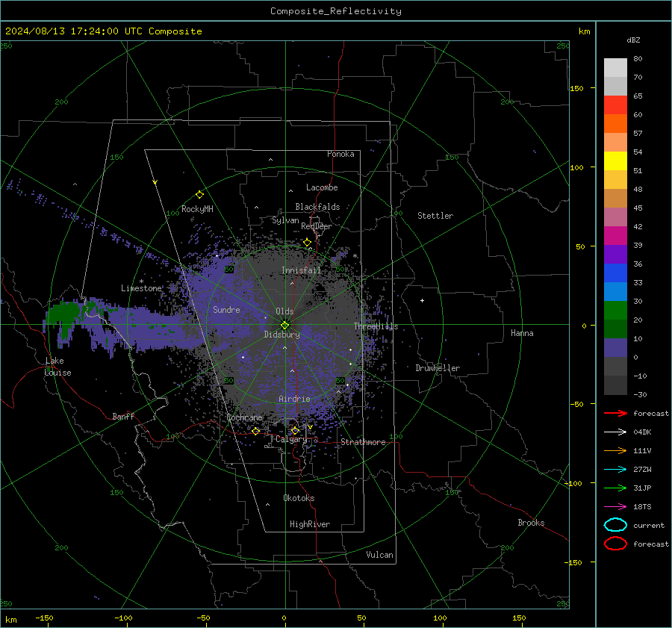The image size is (672, 628).
Task: Select the Olds label on the map
Action: (284, 311)
